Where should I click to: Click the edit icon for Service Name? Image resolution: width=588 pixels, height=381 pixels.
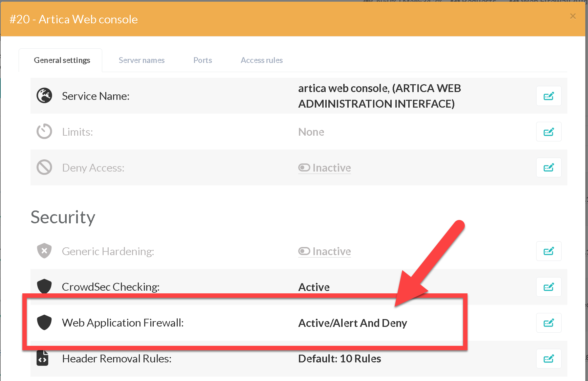click(x=548, y=96)
